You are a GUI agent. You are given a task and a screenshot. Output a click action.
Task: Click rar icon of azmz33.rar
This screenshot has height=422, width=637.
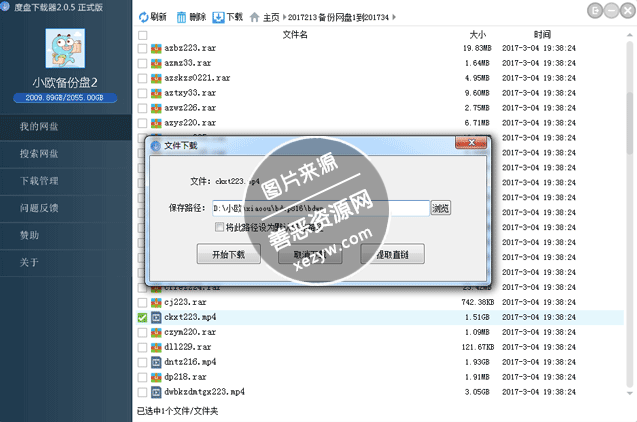[x=156, y=63]
